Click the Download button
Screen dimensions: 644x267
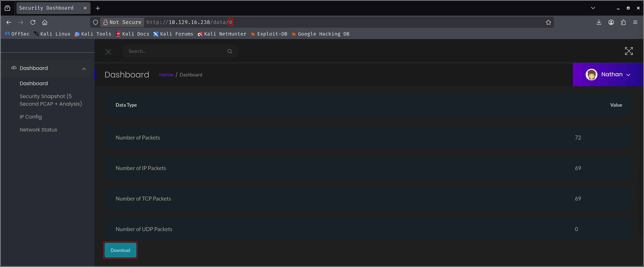[120, 250]
